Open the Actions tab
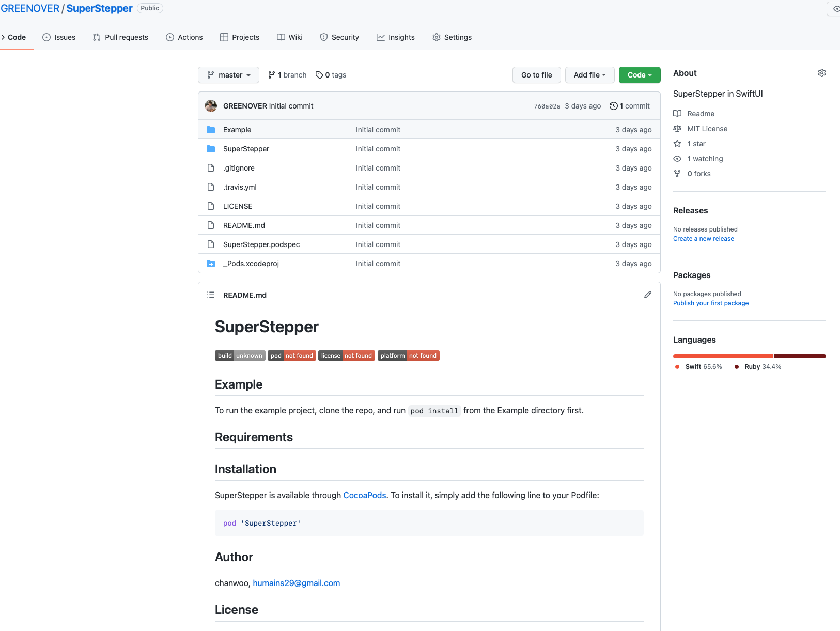840x631 pixels. [x=184, y=37]
